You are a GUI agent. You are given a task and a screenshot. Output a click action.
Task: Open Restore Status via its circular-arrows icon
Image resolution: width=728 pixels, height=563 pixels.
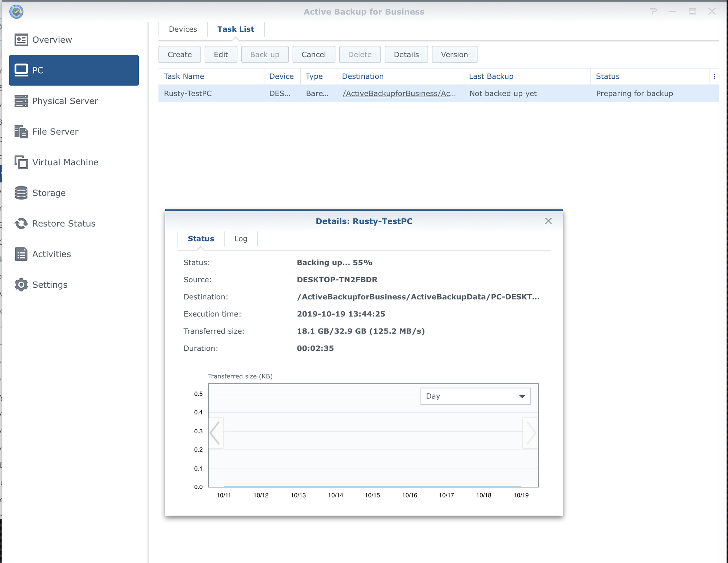tap(21, 223)
